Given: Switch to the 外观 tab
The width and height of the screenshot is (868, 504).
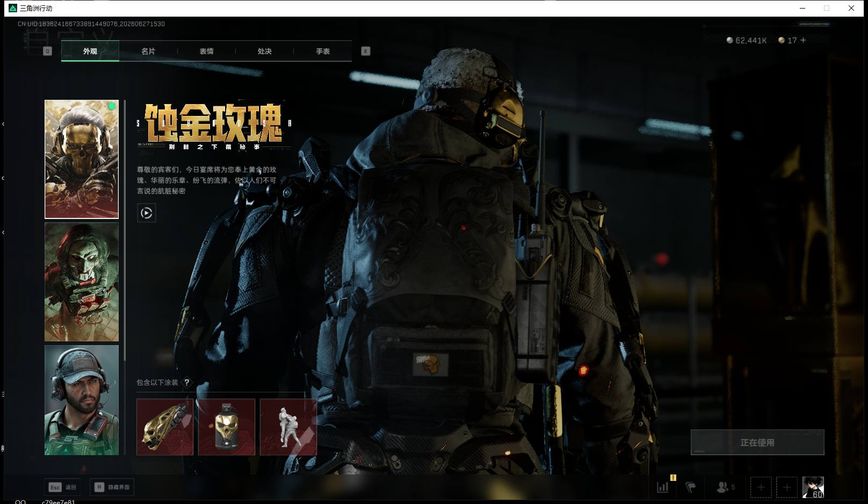Looking at the screenshot, I should point(90,51).
